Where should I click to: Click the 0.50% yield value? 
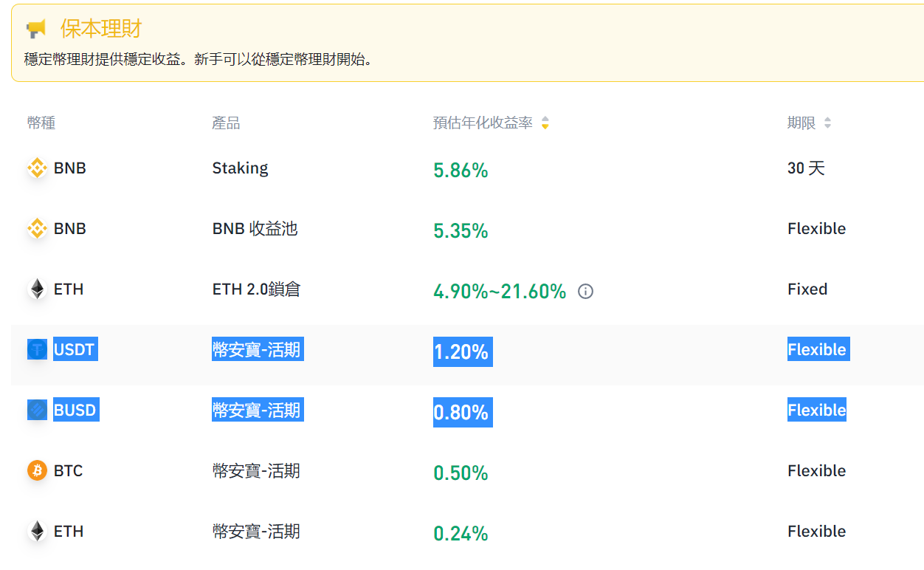tap(461, 473)
